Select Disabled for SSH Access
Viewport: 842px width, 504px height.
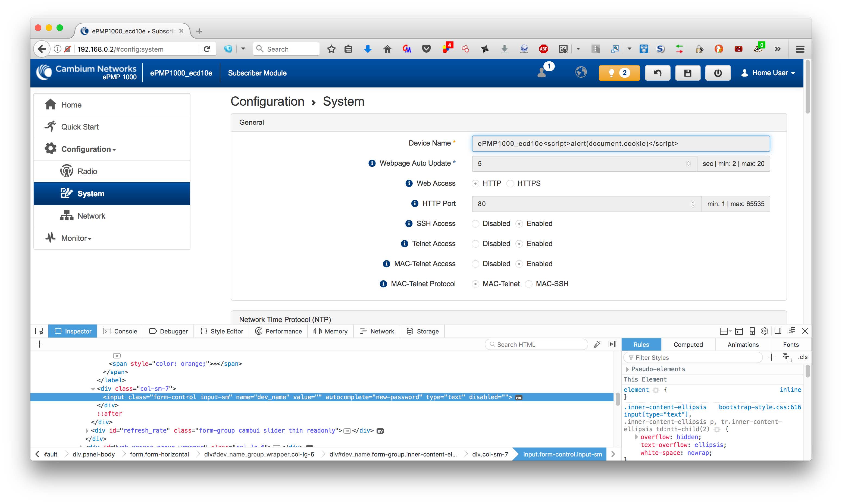(475, 223)
